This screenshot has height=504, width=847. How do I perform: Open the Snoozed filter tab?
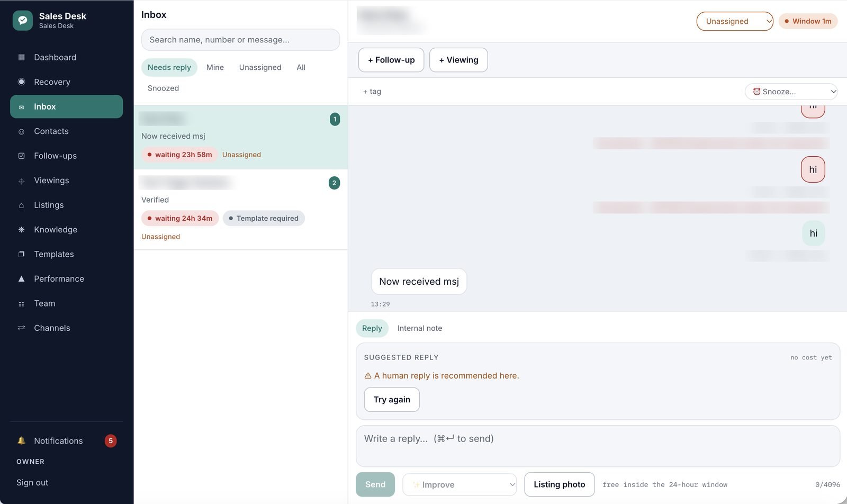[x=163, y=88]
